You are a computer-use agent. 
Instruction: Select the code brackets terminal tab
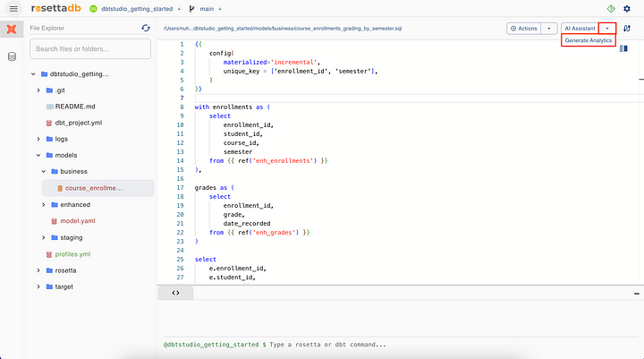click(176, 293)
